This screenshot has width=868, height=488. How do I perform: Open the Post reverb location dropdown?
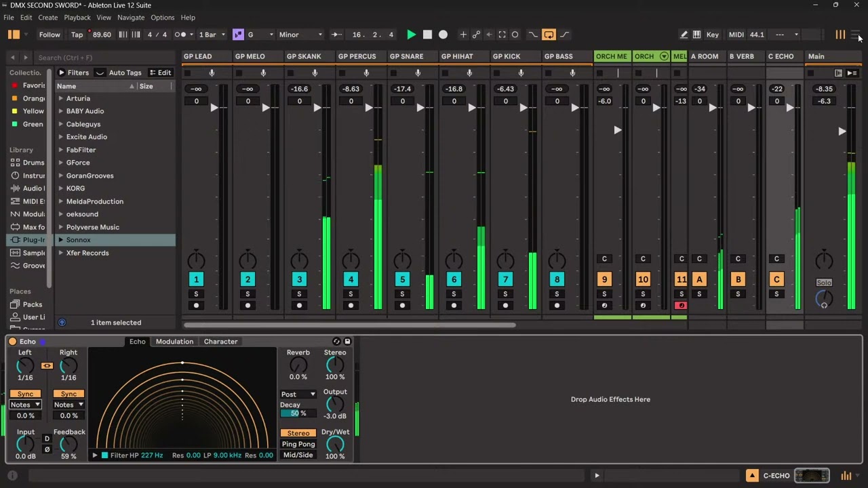(298, 394)
